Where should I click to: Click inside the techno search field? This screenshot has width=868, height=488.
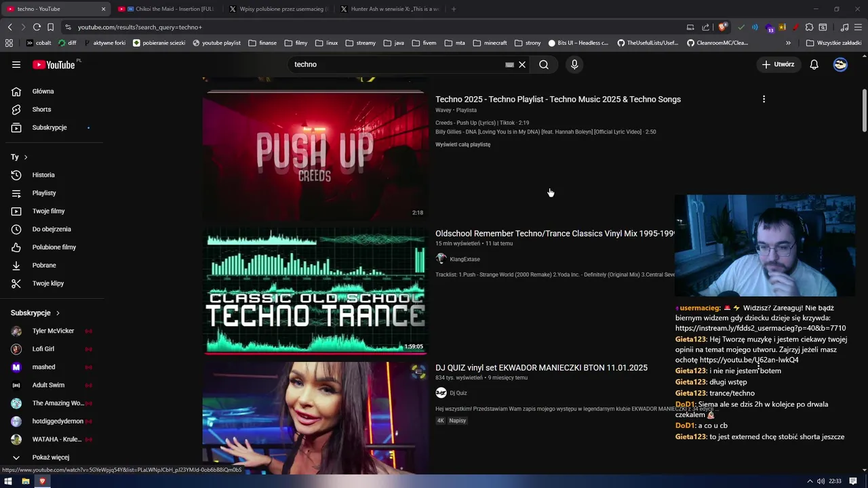coord(397,64)
